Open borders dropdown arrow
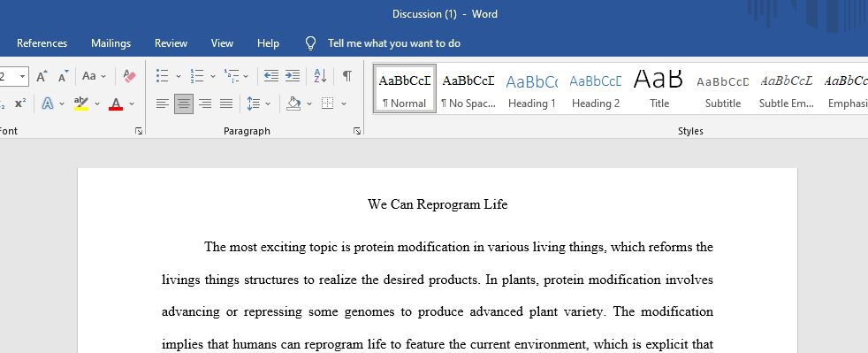This screenshot has width=868, height=353. [344, 104]
